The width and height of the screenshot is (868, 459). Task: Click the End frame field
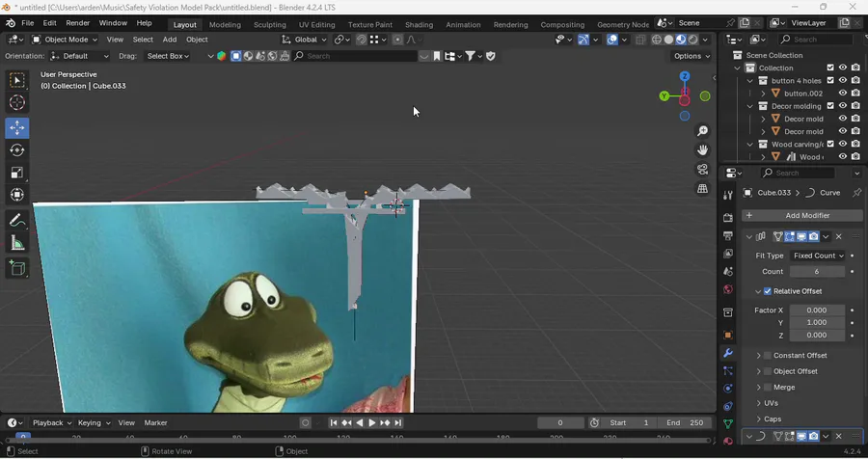(x=685, y=422)
